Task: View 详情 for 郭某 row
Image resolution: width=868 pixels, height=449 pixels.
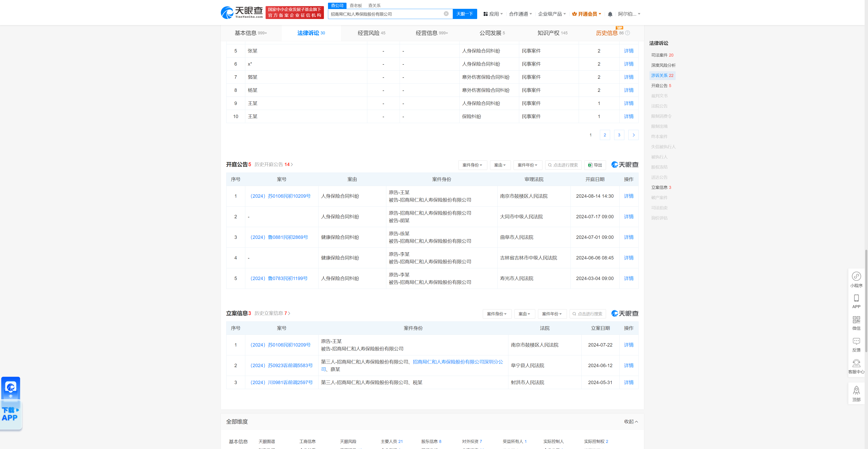Action: point(628,77)
